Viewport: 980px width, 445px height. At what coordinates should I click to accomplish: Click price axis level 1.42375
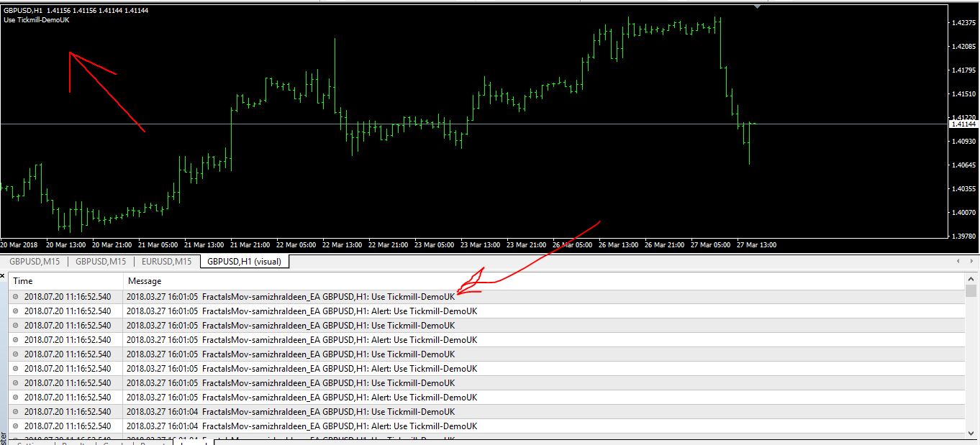click(x=963, y=23)
